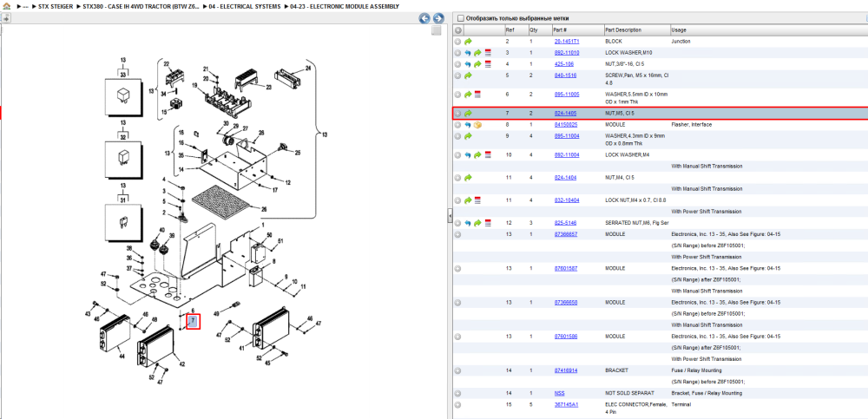
Task: Sort by Usage column header
Action: [x=769, y=29]
